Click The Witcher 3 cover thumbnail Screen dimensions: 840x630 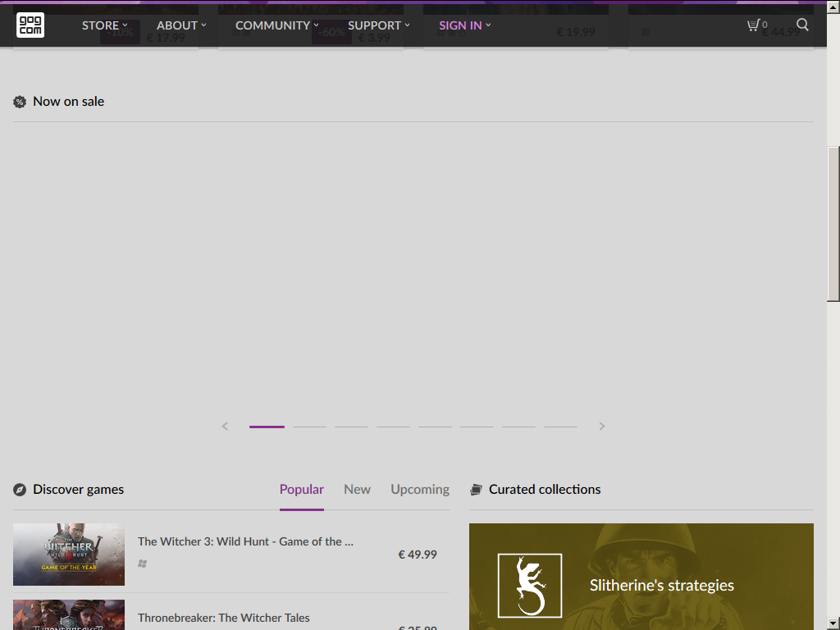69,555
